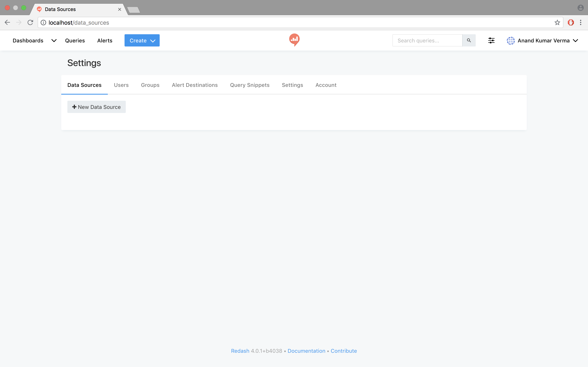
Task: Click the user avatar icon beside Anand Kumar Verma
Action: (511, 41)
